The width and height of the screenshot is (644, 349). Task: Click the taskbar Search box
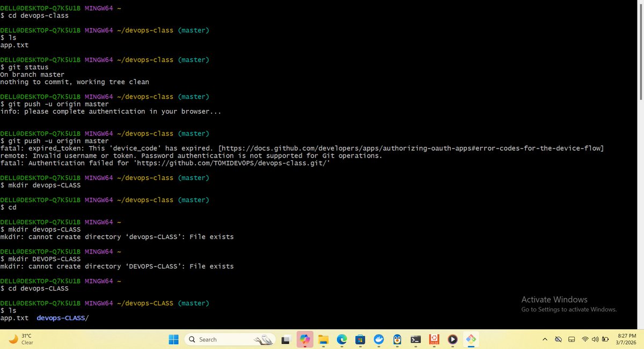pyautogui.click(x=230, y=339)
